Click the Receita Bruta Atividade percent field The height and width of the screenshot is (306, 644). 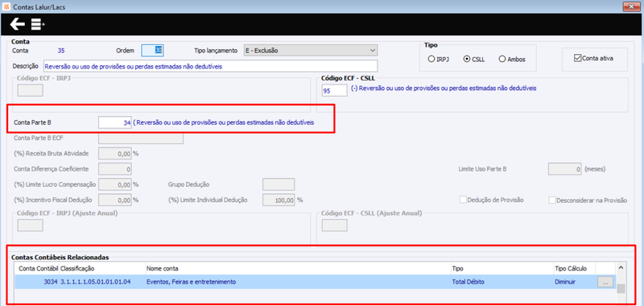coord(115,154)
